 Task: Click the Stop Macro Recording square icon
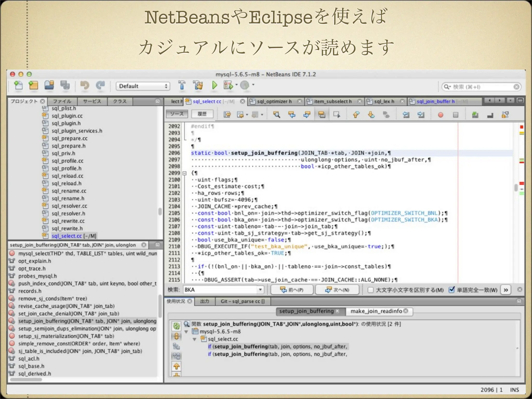coord(456,115)
